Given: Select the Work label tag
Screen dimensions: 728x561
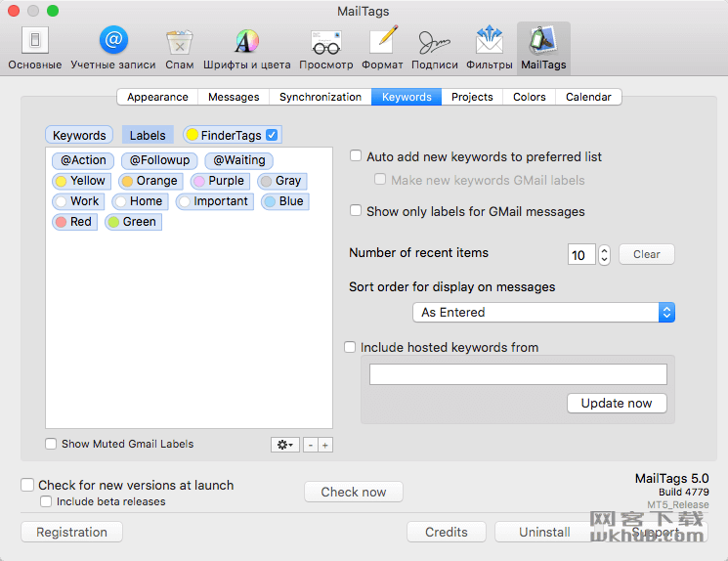Looking at the screenshot, I should click(78, 201).
